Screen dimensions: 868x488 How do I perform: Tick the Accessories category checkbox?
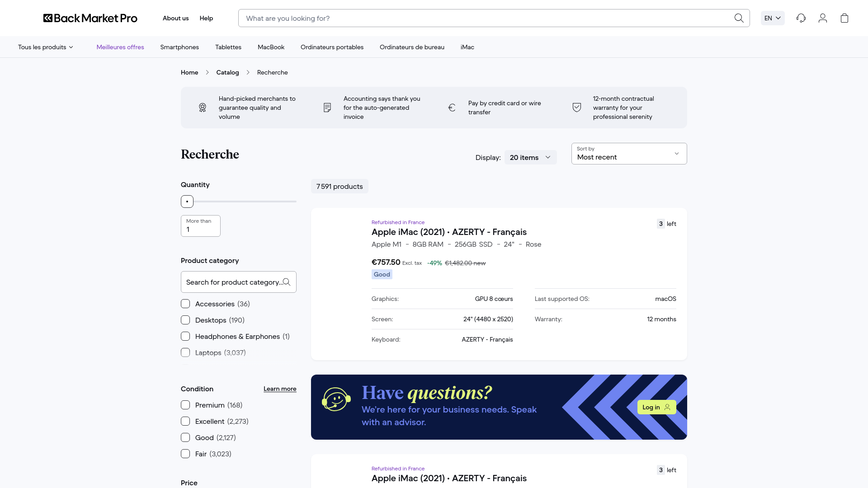click(185, 304)
